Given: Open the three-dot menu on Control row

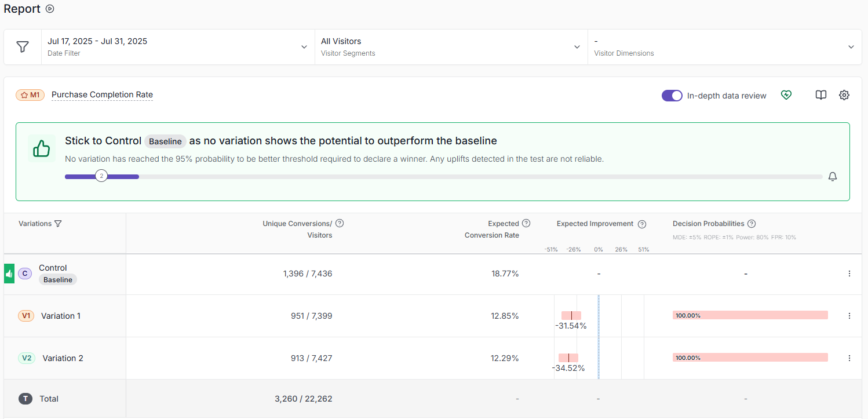Looking at the screenshot, I should (x=849, y=273).
